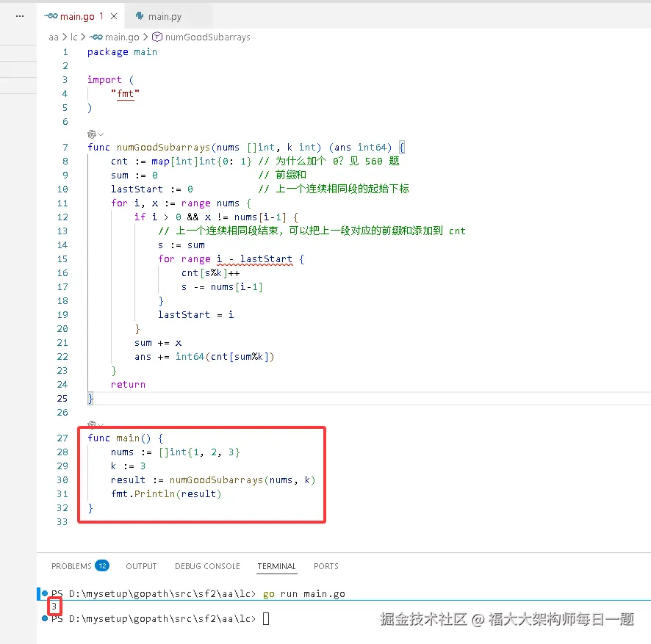
Task: Open the OUTPUT panel
Action: (x=141, y=566)
